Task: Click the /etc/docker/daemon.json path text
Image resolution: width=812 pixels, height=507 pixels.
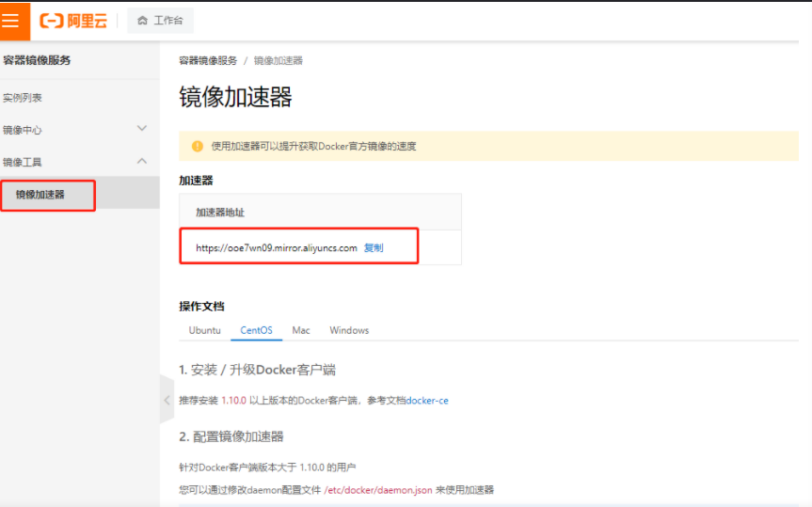Action: click(x=378, y=490)
